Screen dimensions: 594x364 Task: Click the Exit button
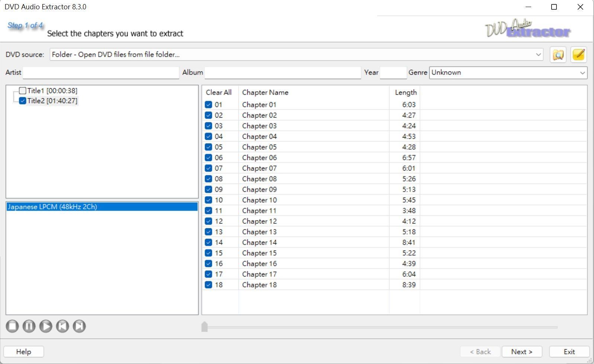569,352
